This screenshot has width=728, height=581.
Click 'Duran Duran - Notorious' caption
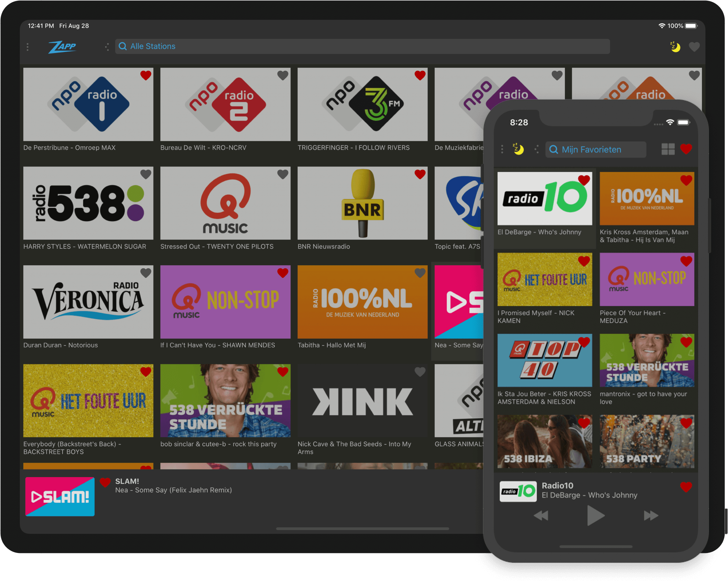pyautogui.click(x=60, y=345)
